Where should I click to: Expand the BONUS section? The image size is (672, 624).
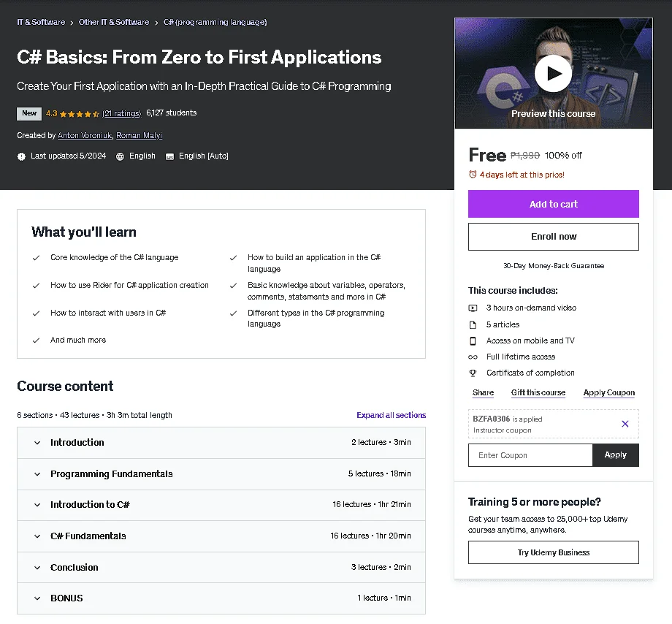point(221,598)
